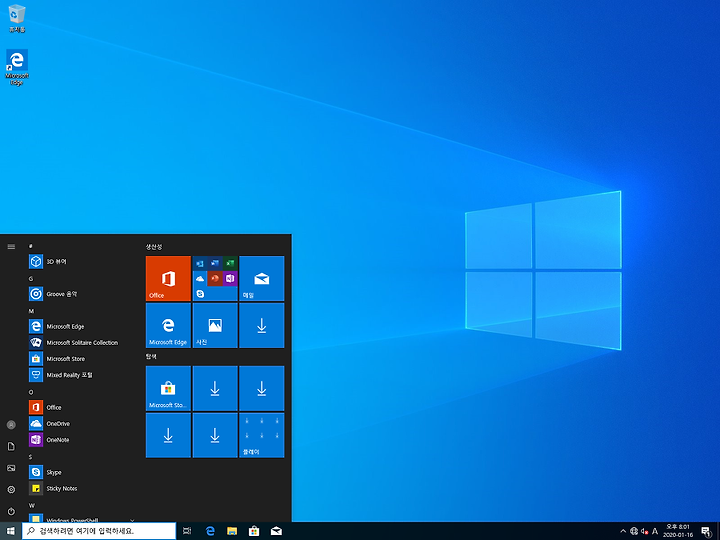The image size is (720, 540).
Task: Open OneNote in the app list
Action: pyautogui.click(x=80, y=440)
